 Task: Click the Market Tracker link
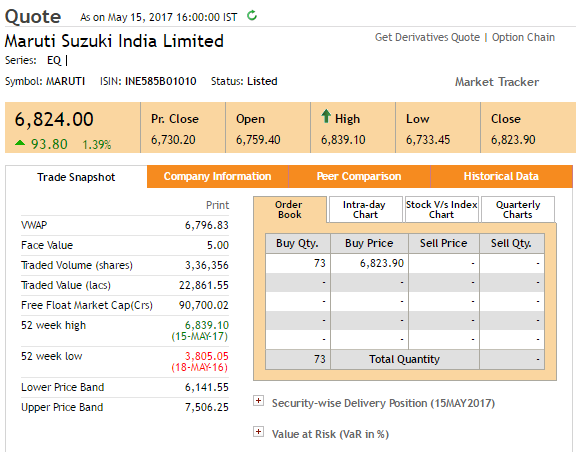tap(497, 82)
